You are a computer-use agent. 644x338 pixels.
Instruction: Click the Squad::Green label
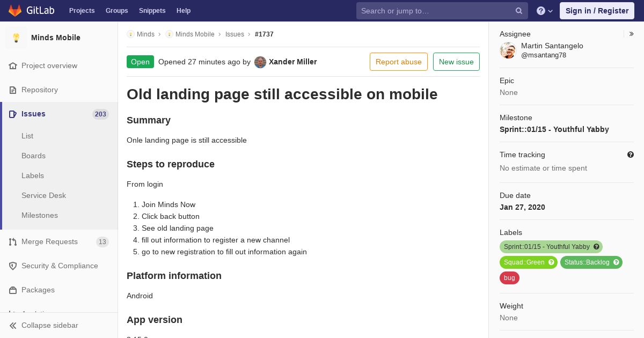point(524,262)
